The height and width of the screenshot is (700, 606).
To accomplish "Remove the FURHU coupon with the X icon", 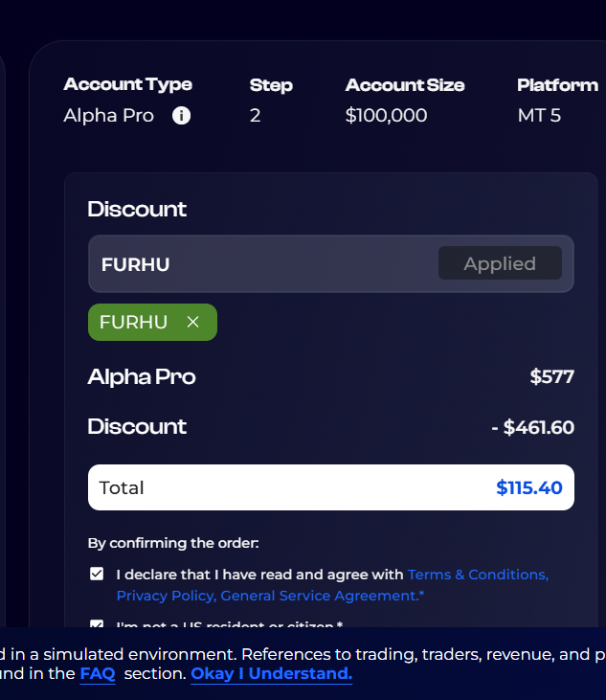I will [192, 322].
